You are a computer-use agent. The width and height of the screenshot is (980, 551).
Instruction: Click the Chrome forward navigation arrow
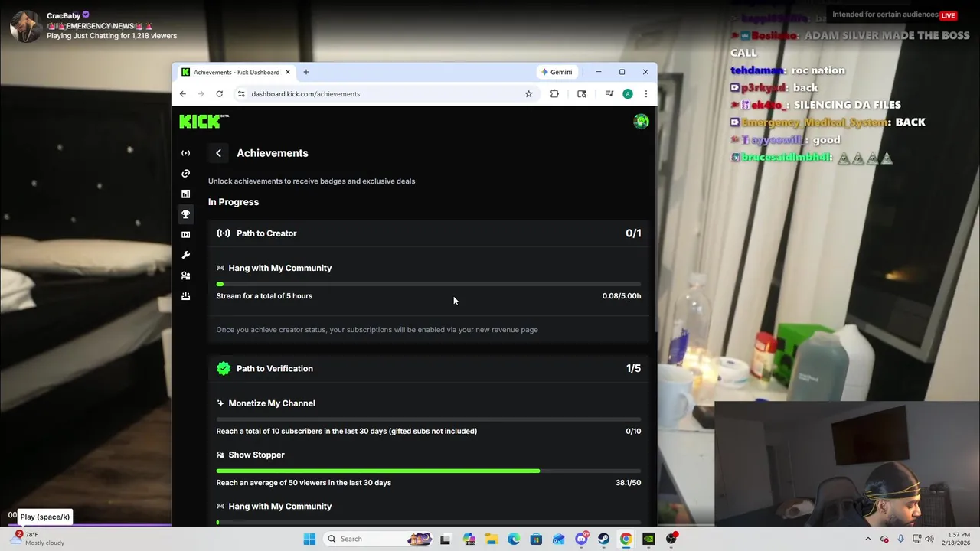201,93
